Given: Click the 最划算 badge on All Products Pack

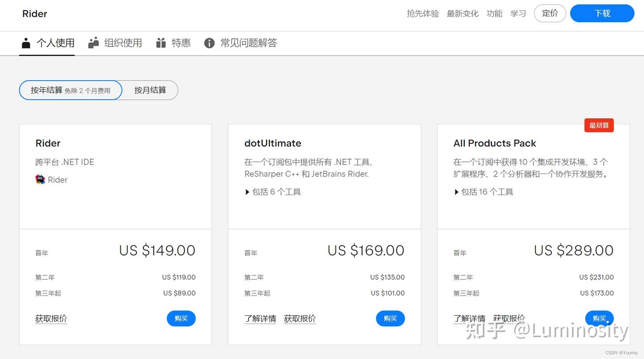Looking at the screenshot, I should tap(599, 125).
